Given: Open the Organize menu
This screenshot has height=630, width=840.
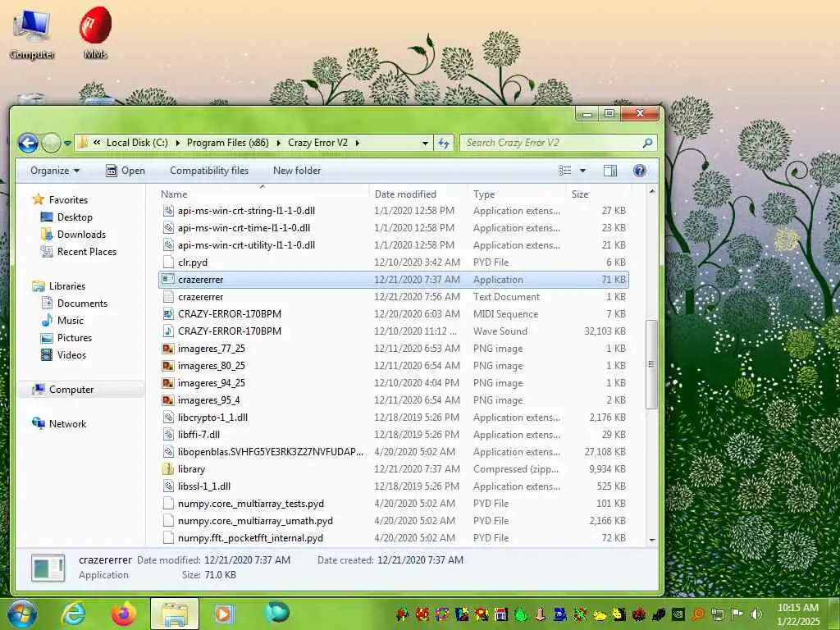Looking at the screenshot, I should coord(55,171).
